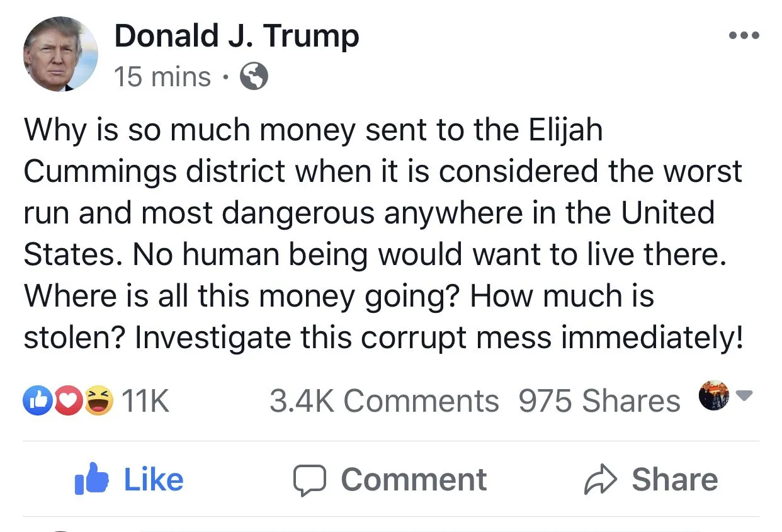Click the small avatar next to the dropdown arrow
The height and width of the screenshot is (532, 782).
coord(713,395)
